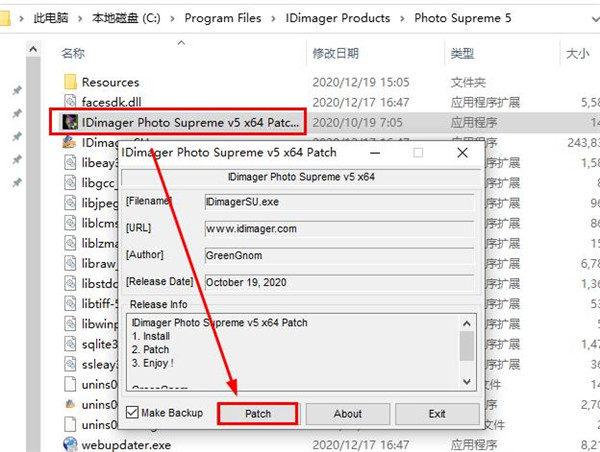Viewport: 600px width, 452px height.
Task: Expand the chevron after 此电脑 in address bar
Action: point(80,18)
